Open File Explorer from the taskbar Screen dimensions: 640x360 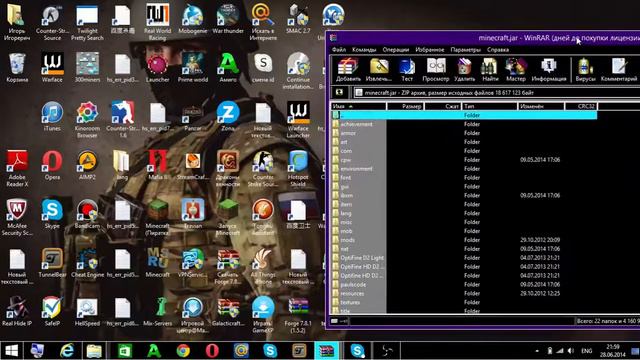pyautogui.click(x=94, y=351)
